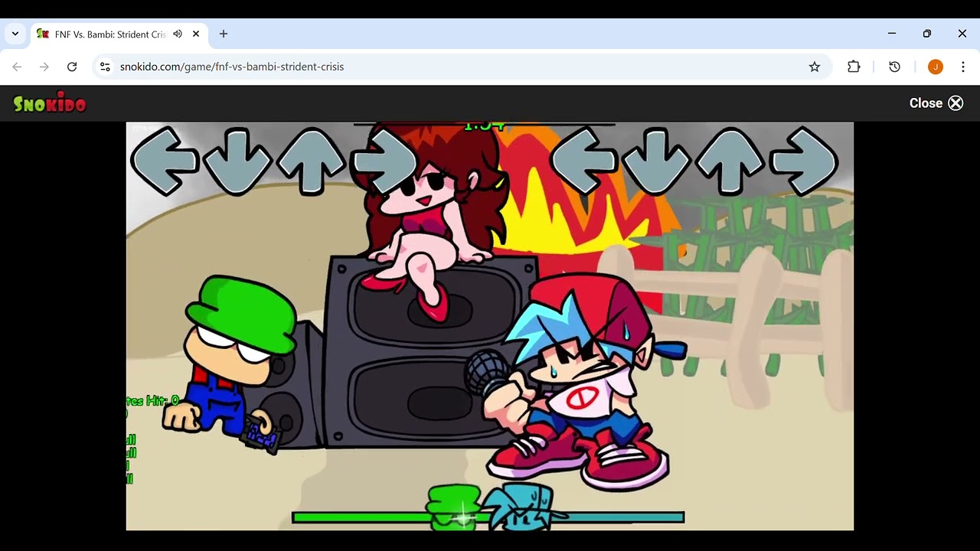Click the opponent's up arrow receptor

click(311, 161)
